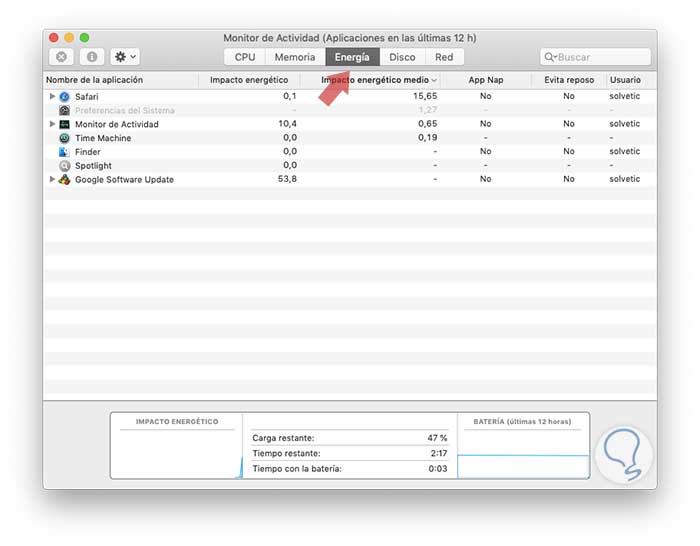Click solvetic user in Google Software Update row

coord(625,179)
